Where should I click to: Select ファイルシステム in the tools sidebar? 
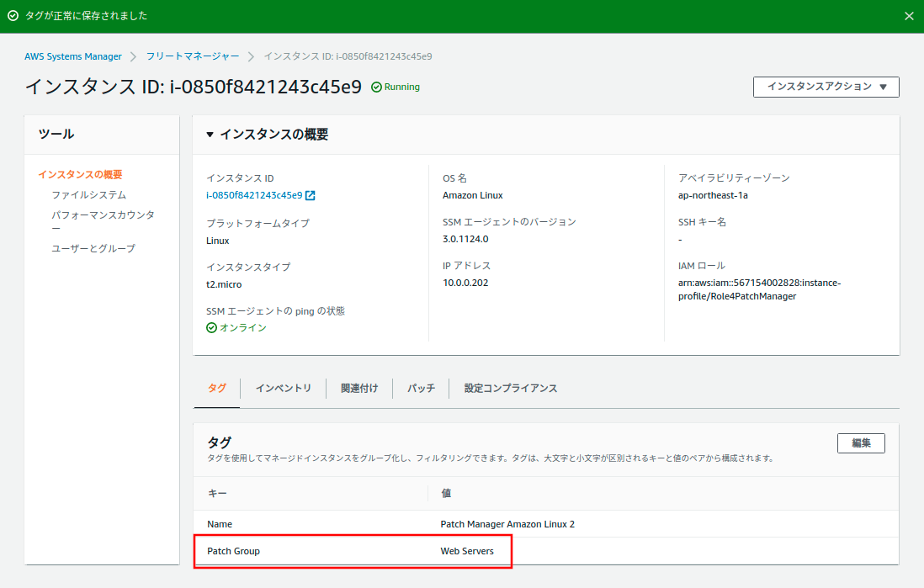click(88, 194)
